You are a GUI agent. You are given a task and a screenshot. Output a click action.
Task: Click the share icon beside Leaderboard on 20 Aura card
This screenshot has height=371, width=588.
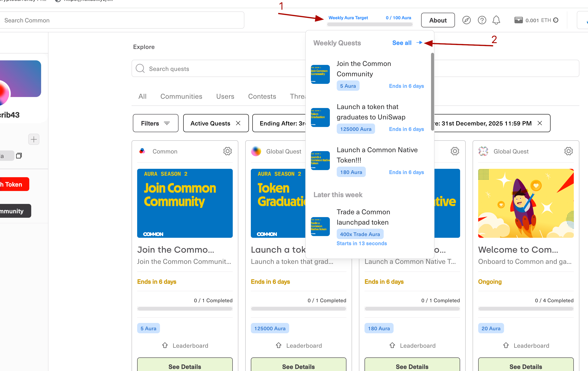506,345
